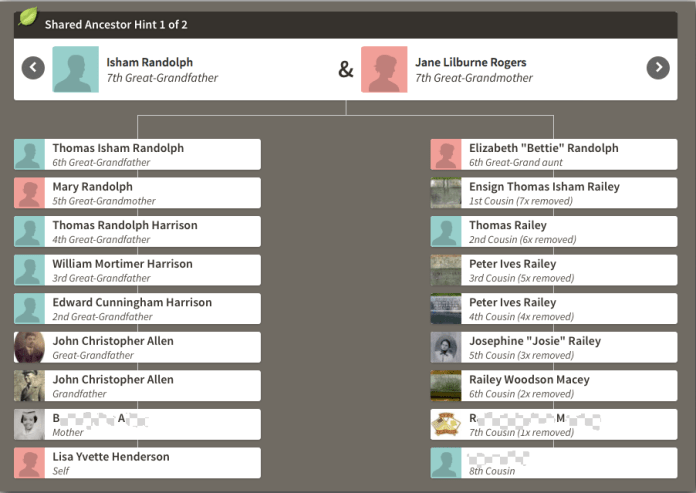Select Peter Ives Railey, 3rd Cousin name

pos(513,264)
